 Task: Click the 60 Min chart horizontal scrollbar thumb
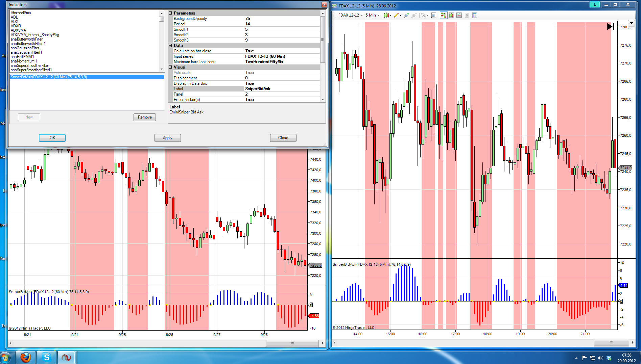(292, 343)
